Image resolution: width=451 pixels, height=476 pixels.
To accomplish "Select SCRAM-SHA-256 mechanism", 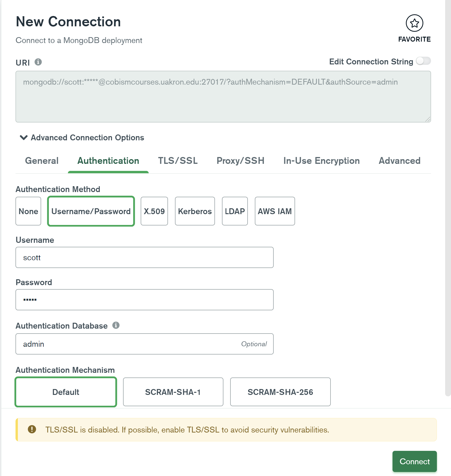I will 280,392.
